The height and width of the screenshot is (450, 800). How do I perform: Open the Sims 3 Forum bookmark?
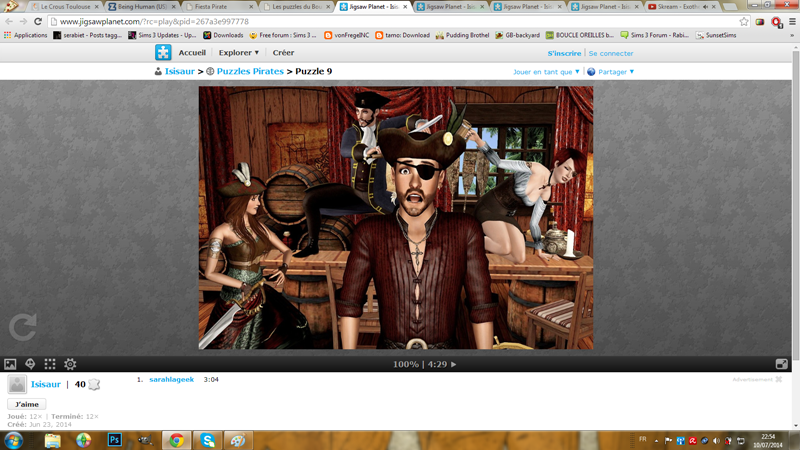click(655, 35)
